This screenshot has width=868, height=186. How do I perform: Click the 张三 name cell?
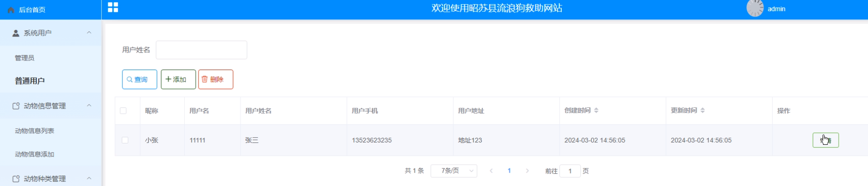click(x=252, y=140)
